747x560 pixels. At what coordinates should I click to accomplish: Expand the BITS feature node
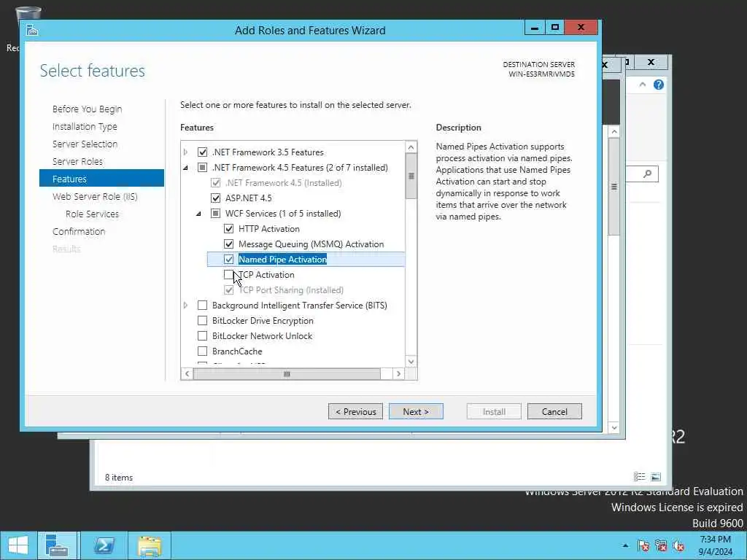coord(186,306)
